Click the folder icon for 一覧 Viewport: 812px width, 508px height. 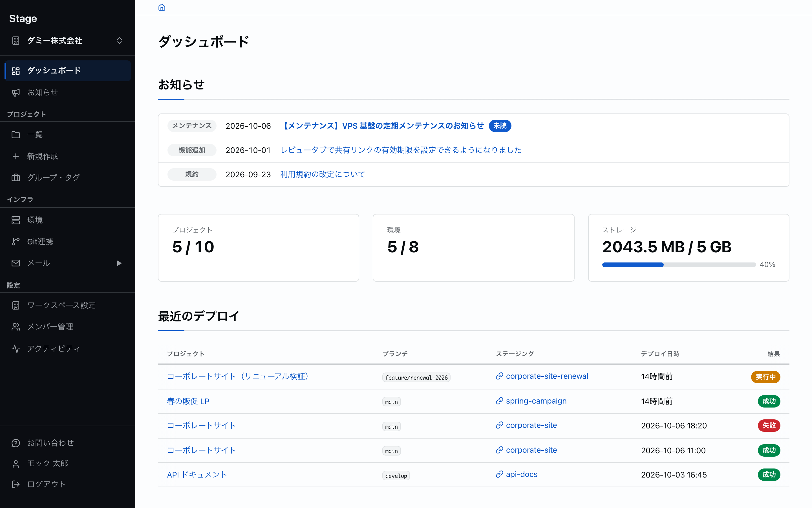(x=16, y=135)
